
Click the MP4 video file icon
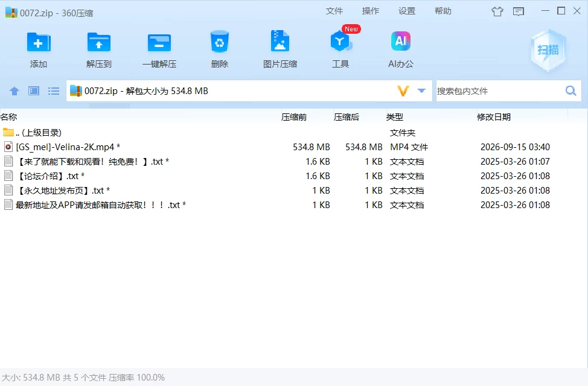[x=8, y=147]
